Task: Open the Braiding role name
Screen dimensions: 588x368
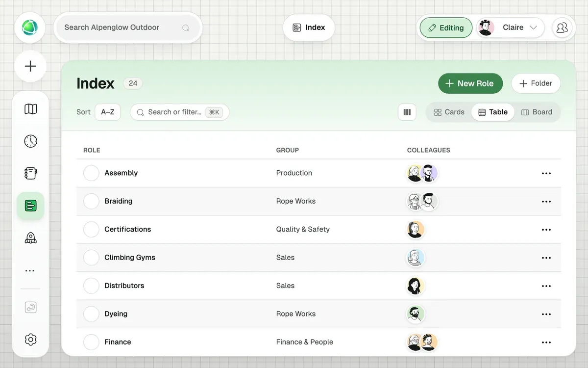Action: [x=119, y=201]
